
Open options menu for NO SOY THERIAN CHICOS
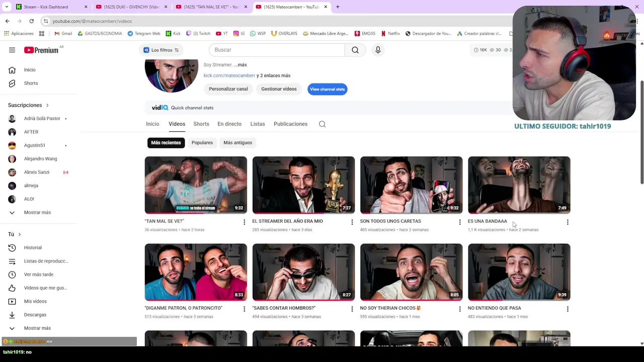click(x=460, y=309)
